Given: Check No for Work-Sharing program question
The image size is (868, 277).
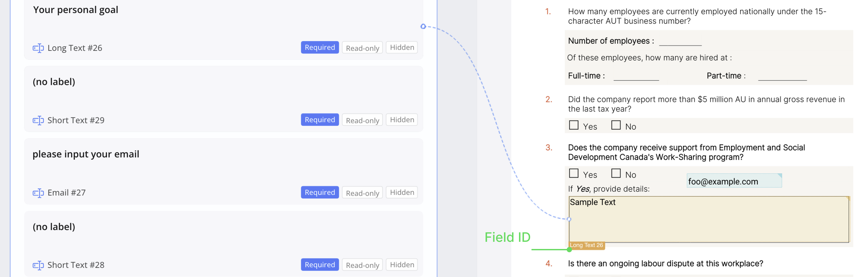Looking at the screenshot, I should tap(616, 173).
